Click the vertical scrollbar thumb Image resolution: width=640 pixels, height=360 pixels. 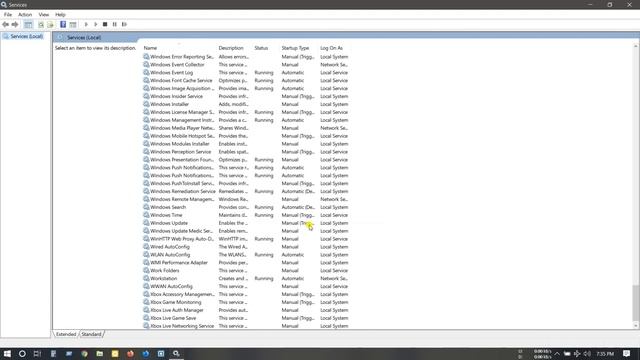point(636,303)
